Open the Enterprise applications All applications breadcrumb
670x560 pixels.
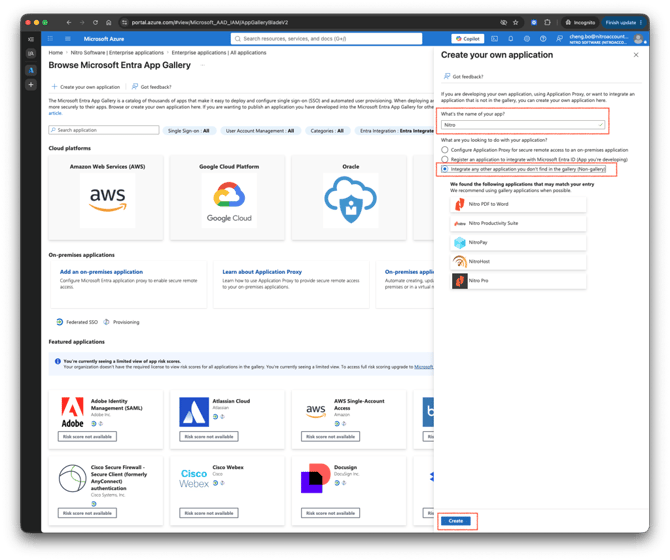[219, 53]
